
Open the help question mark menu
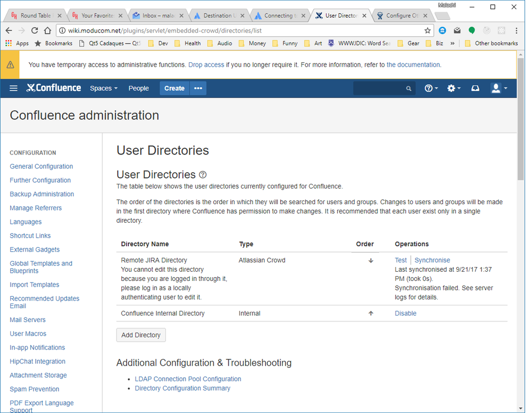click(x=431, y=88)
